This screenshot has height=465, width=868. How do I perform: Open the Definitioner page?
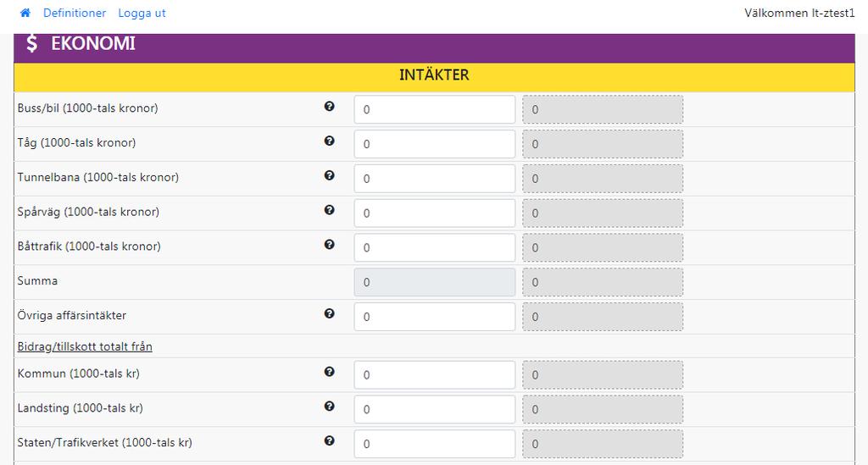coord(75,13)
